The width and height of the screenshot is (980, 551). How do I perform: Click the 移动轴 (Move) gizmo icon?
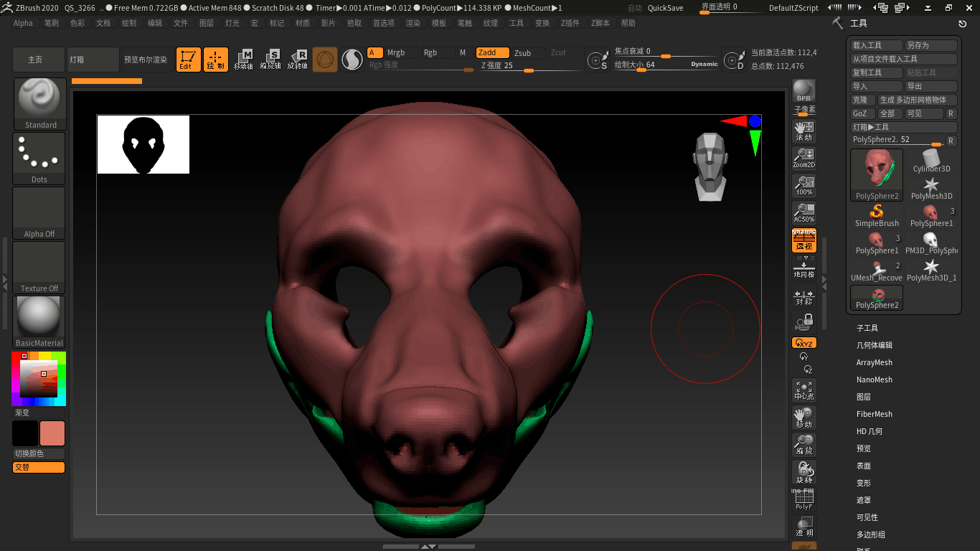point(243,60)
